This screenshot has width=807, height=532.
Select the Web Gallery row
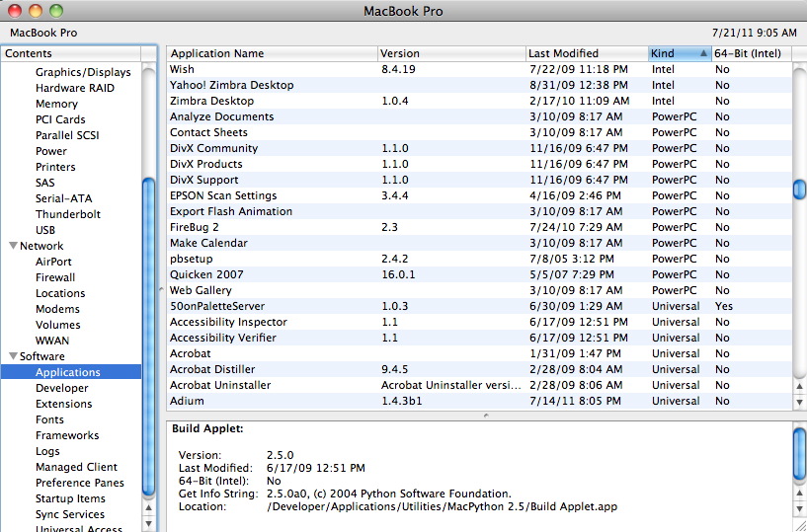[x=479, y=290]
